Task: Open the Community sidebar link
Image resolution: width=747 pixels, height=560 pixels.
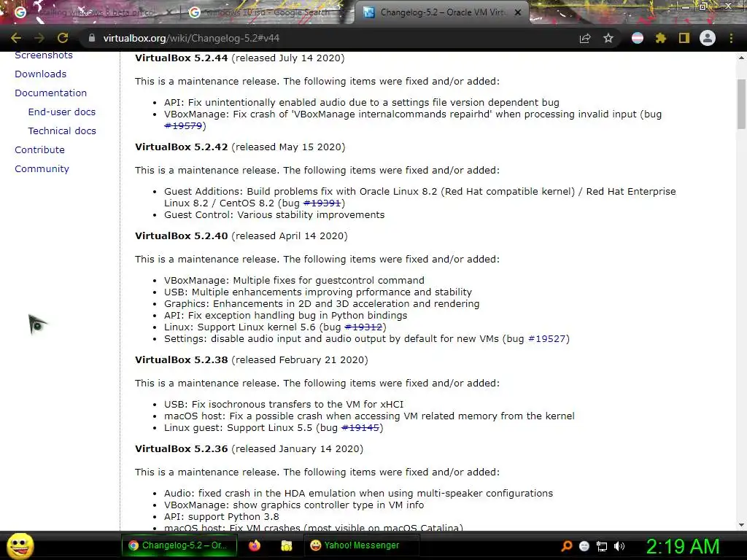Action: (42, 169)
